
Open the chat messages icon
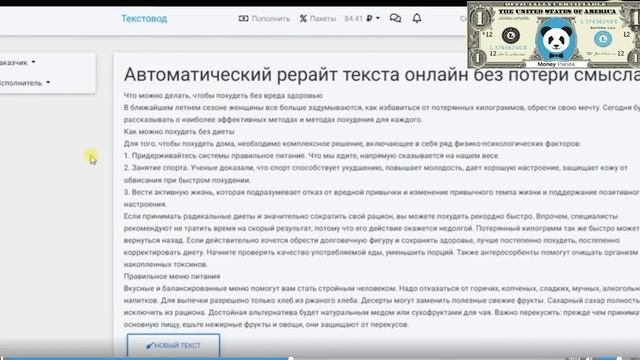[x=395, y=18]
